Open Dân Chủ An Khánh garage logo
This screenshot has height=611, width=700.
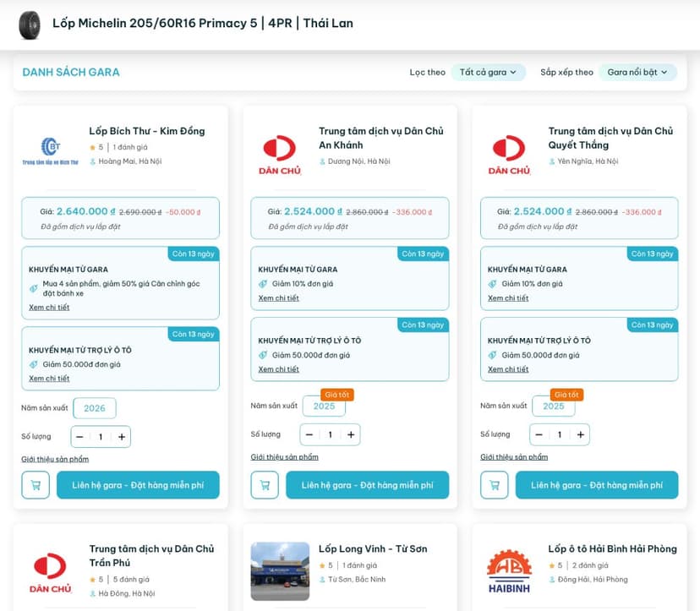(280, 155)
